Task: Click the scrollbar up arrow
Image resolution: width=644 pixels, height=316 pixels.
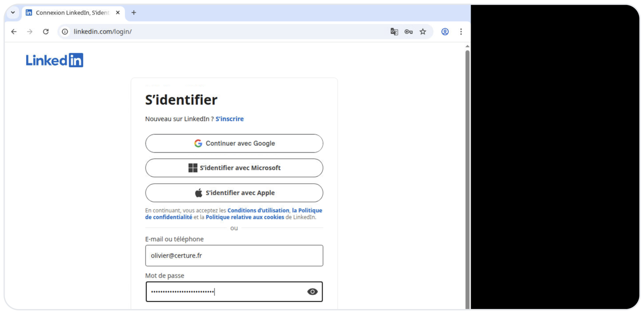Action: (467, 46)
